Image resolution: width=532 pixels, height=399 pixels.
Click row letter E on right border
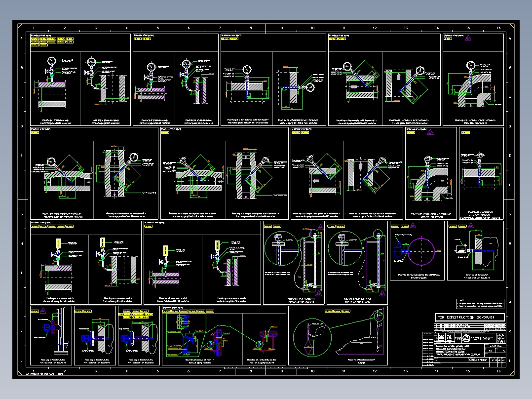pyautogui.click(x=510, y=156)
